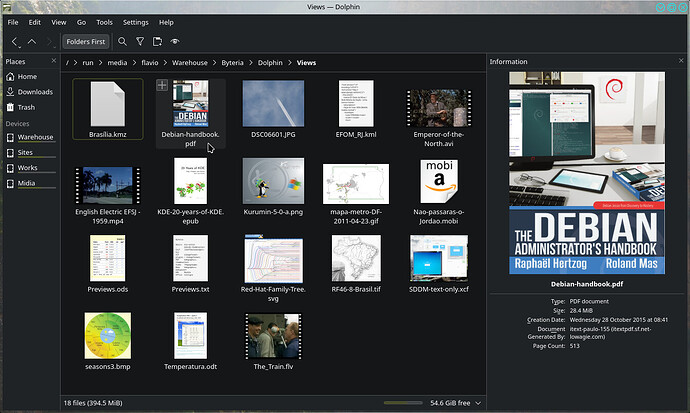Click the root slash in the breadcrumb
Image resolution: width=690 pixels, height=413 pixels.
[67, 63]
